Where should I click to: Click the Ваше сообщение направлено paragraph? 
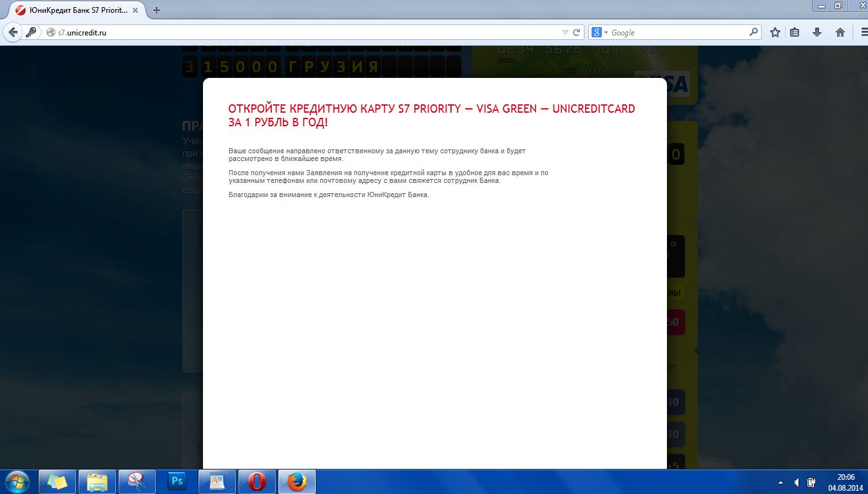point(378,155)
